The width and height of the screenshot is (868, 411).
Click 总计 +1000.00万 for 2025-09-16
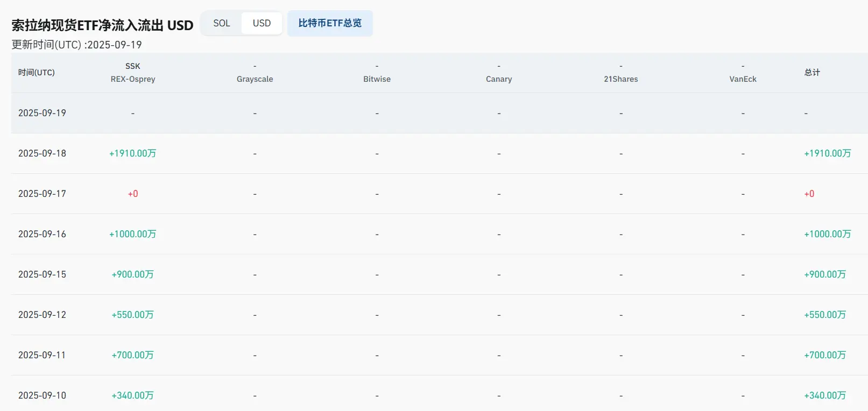coord(828,234)
